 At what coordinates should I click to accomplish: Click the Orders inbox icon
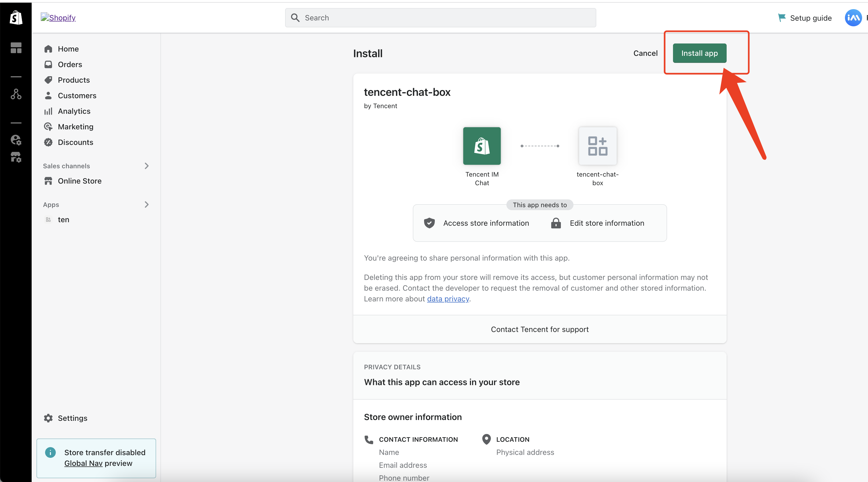48,64
